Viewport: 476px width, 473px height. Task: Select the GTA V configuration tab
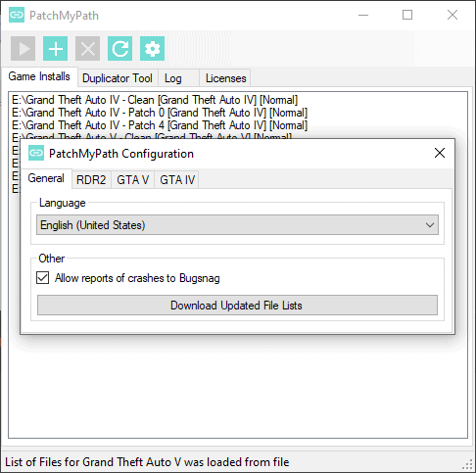(133, 180)
